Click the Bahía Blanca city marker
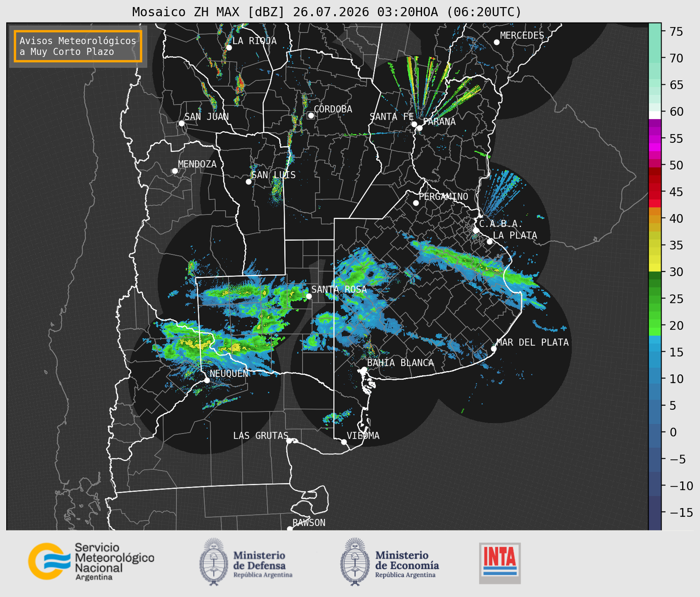Viewport: 700px width, 597px height. [x=364, y=369]
